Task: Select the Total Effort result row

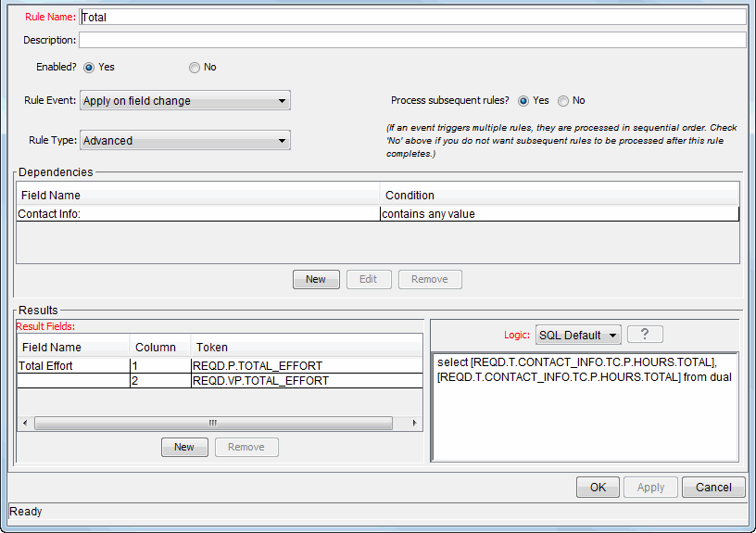Action: click(x=72, y=366)
